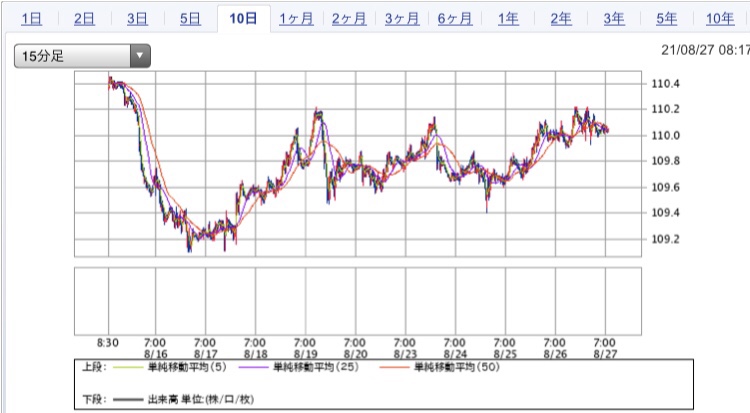750x413 pixels.
Task: Click the green line swatch for 単純移動平均(5)
Action: click(128, 368)
